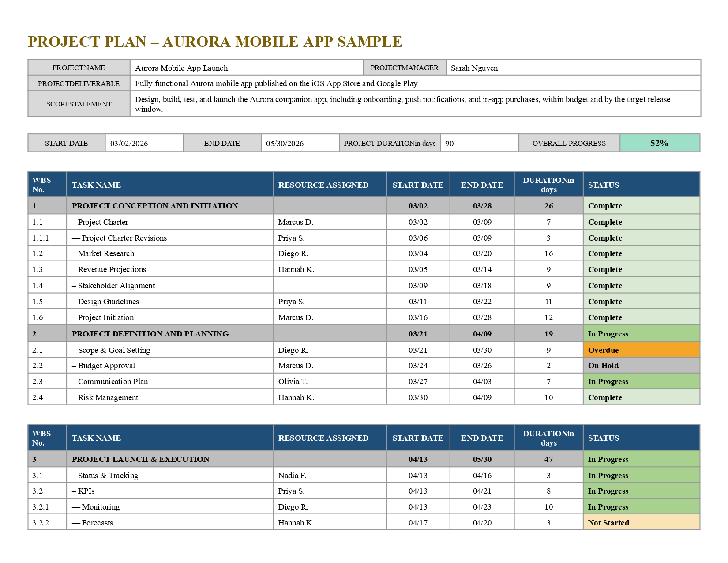This screenshot has width=728, height=563.
Task: Click the deliverable text about iOS App Store
Action: point(276,83)
